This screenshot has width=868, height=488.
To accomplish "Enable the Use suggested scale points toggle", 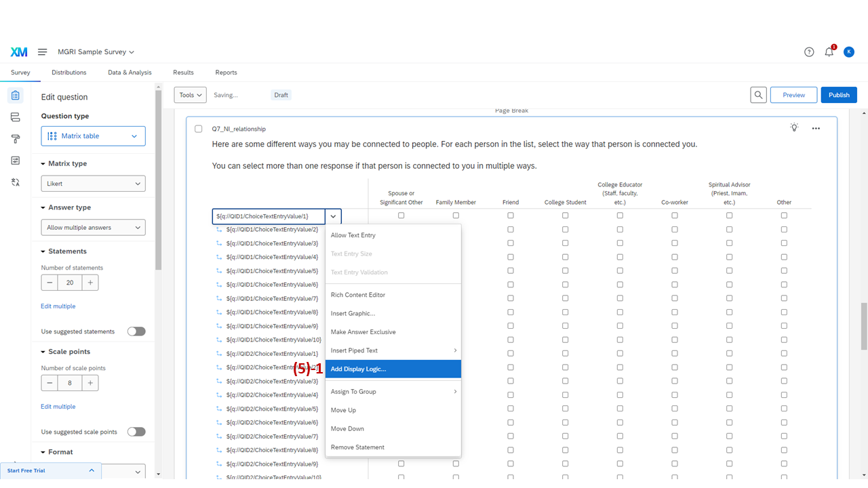I will pos(136,431).
